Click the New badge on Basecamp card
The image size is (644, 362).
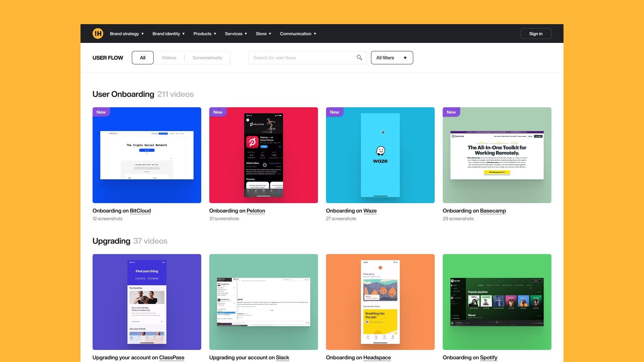(x=451, y=112)
